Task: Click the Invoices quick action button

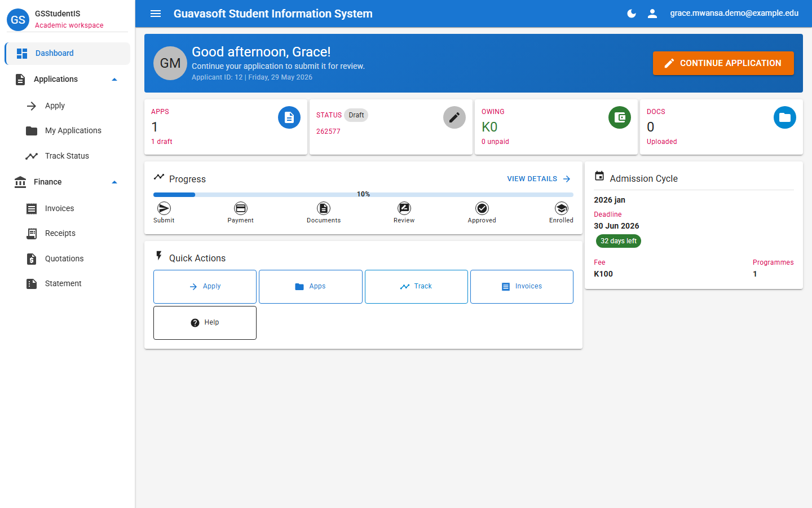Action: pyautogui.click(x=522, y=287)
